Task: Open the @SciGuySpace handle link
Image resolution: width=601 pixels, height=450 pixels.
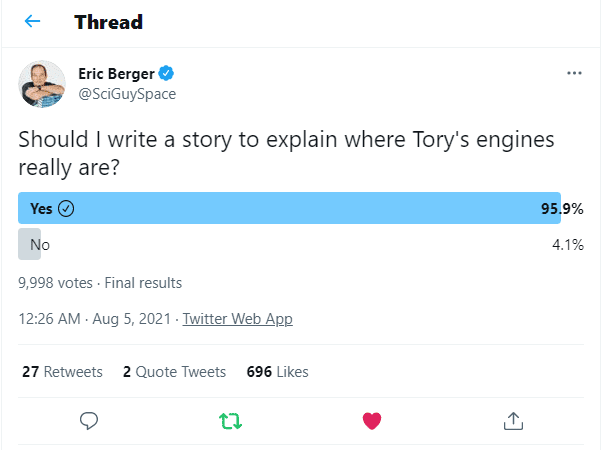Action: click(x=125, y=93)
